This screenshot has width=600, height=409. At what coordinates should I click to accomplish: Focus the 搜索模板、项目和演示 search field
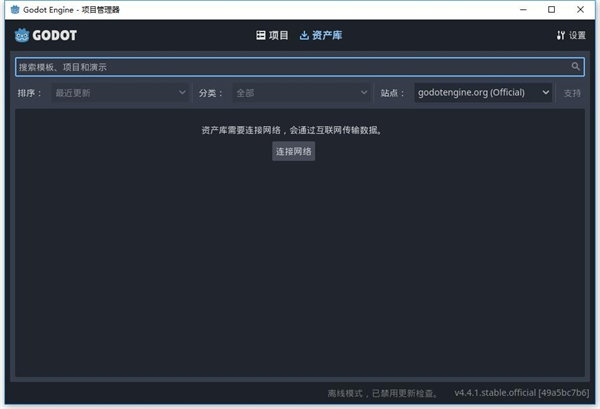290,67
